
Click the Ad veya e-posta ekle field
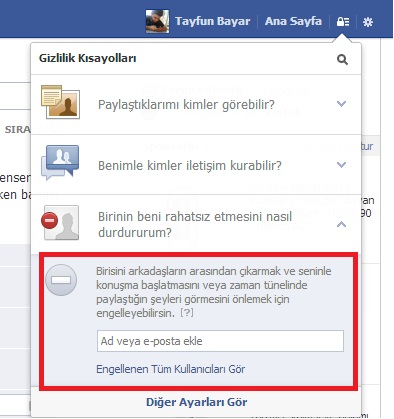pyautogui.click(x=220, y=341)
